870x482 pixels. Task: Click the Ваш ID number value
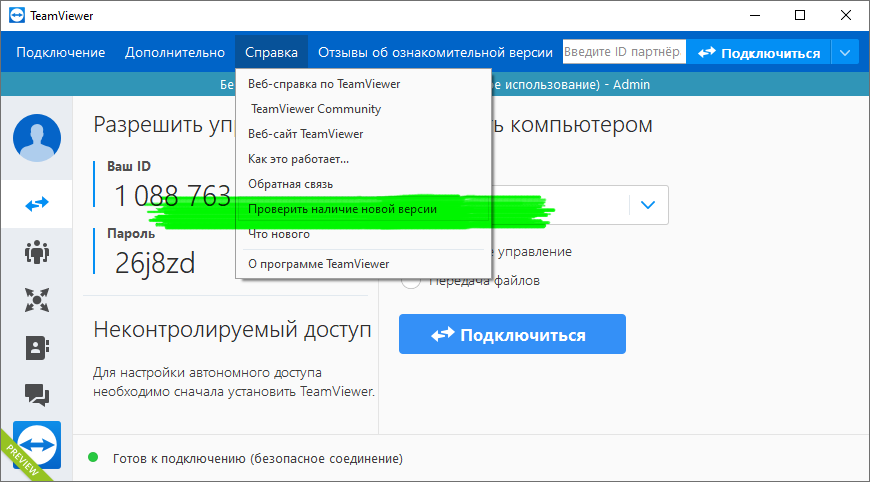[x=172, y=196]
